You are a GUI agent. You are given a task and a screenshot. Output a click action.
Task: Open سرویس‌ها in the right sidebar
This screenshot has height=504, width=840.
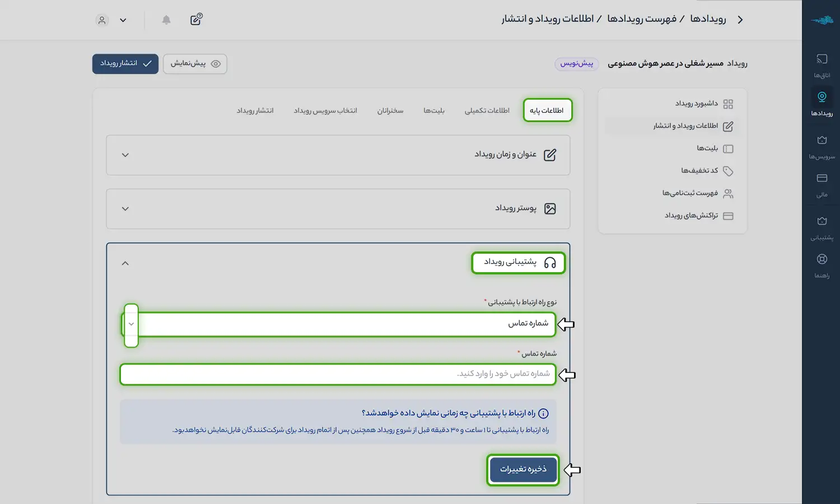pyautogui.click(x=822, y=147)
